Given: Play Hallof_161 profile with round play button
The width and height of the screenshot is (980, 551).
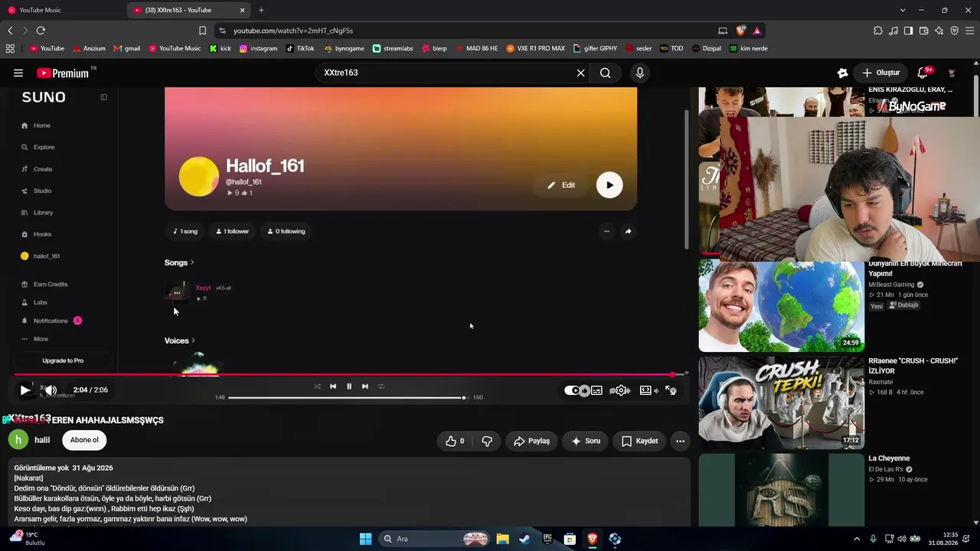Looking at the screenshot, I should click(x=609, y=184).
